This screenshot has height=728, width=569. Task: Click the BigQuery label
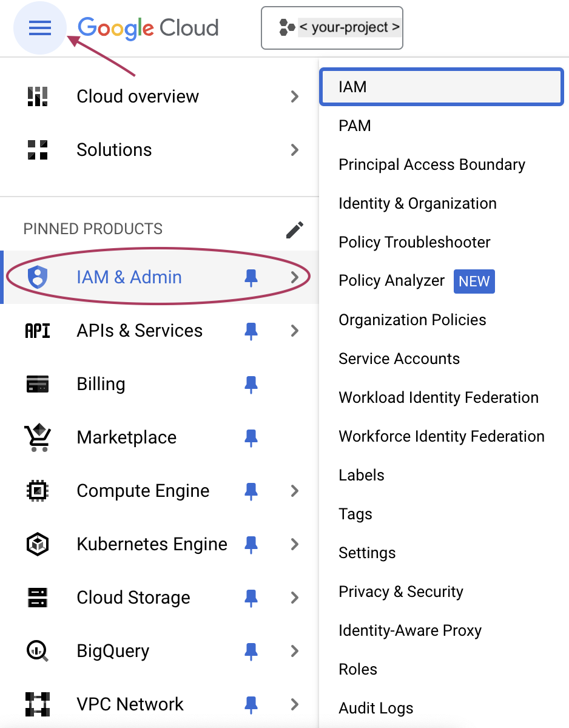click(113, 651)
